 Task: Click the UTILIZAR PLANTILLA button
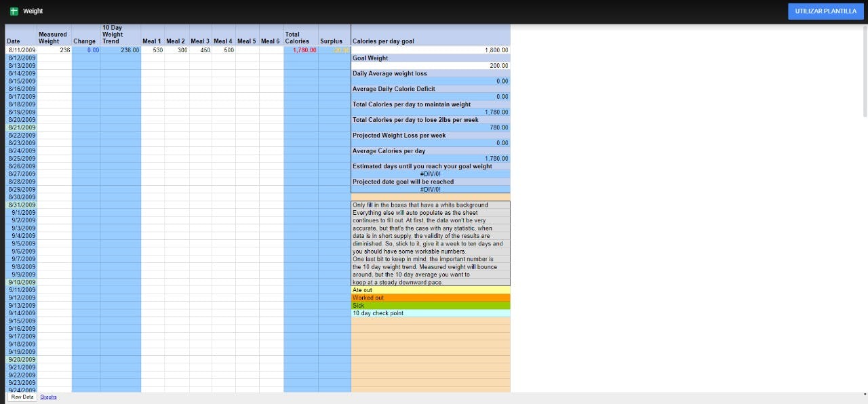825,12
